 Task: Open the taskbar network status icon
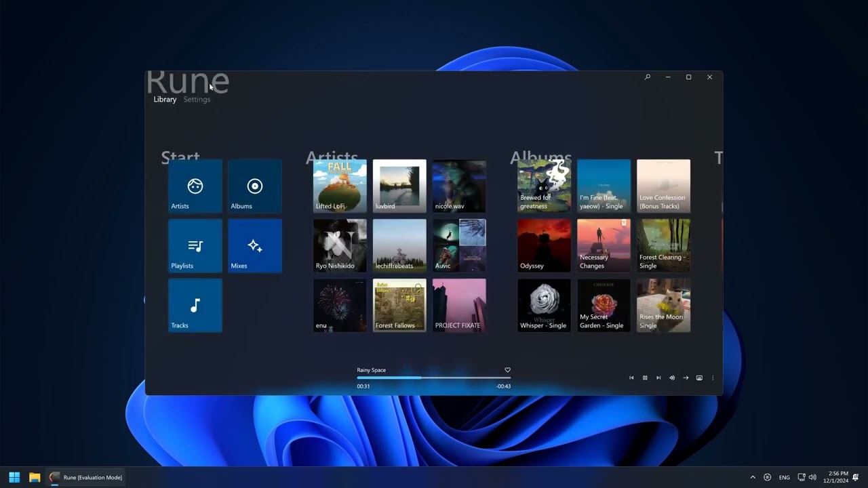click(x=802, y=477)
